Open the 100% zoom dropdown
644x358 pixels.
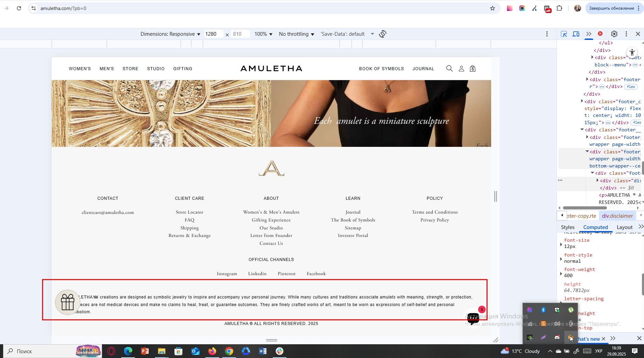[x=263, y=34]
